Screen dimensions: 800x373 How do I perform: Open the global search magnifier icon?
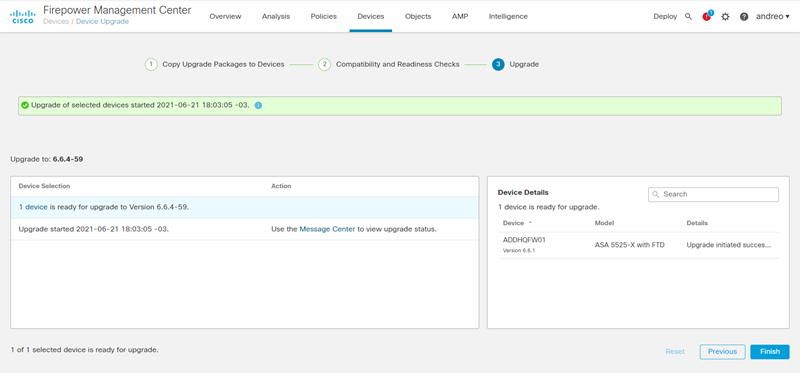[688, 16]
